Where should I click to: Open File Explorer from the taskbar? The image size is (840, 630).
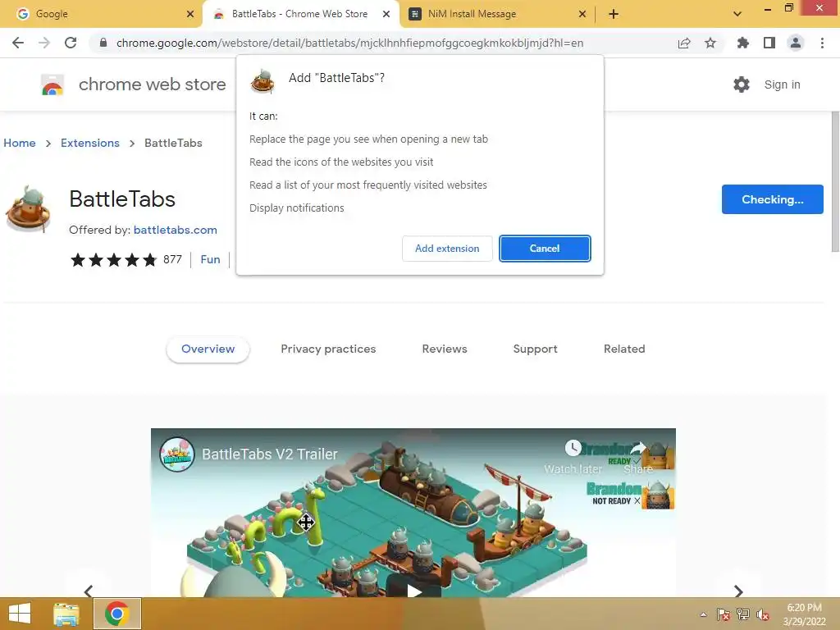[x=66, y=614]
